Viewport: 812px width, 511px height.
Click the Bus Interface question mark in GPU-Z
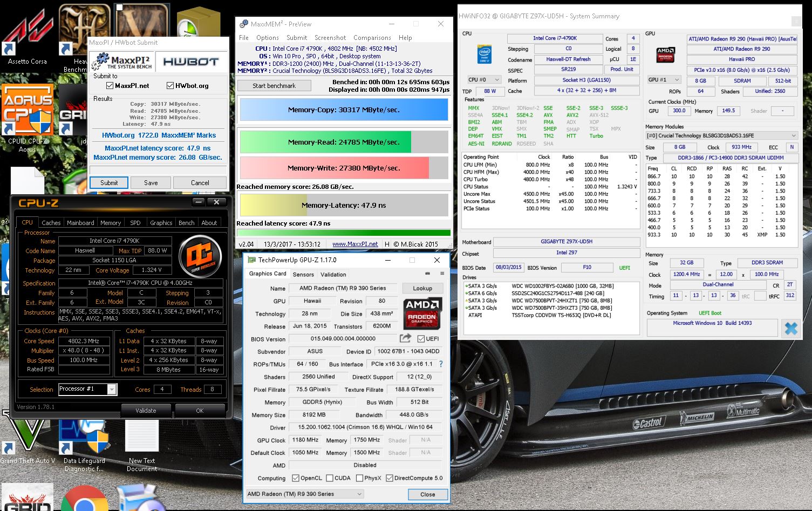point(441,364)
